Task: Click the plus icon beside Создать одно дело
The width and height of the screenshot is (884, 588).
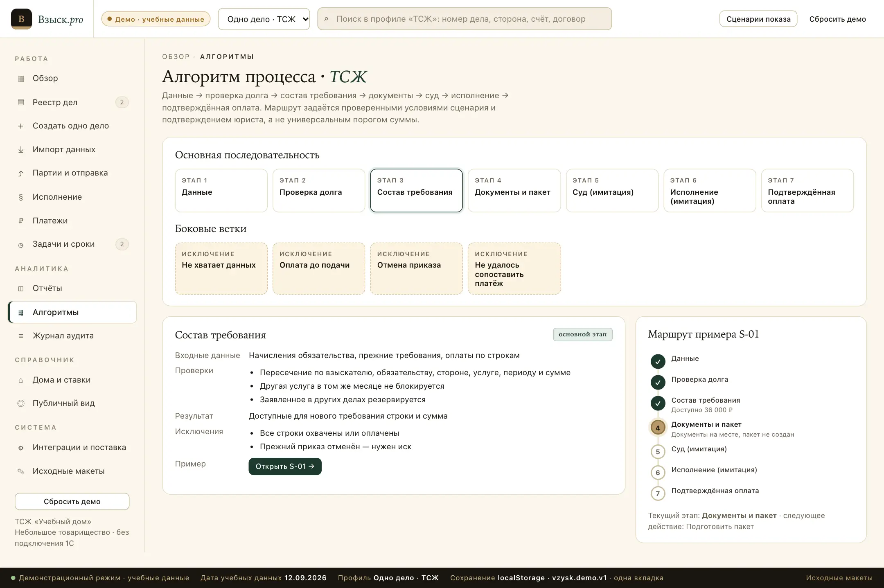Action: click(x=21, y=126)
